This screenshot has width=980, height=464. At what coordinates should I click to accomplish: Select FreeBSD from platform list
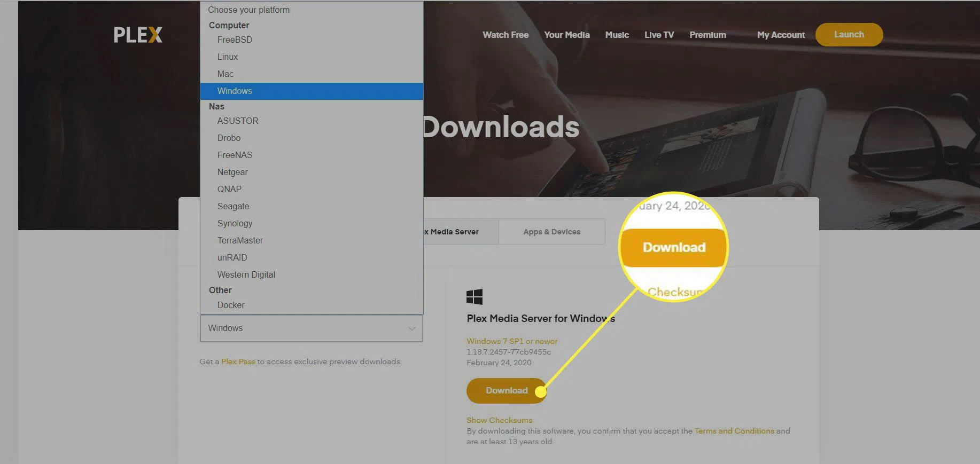[x=312, y=40]
